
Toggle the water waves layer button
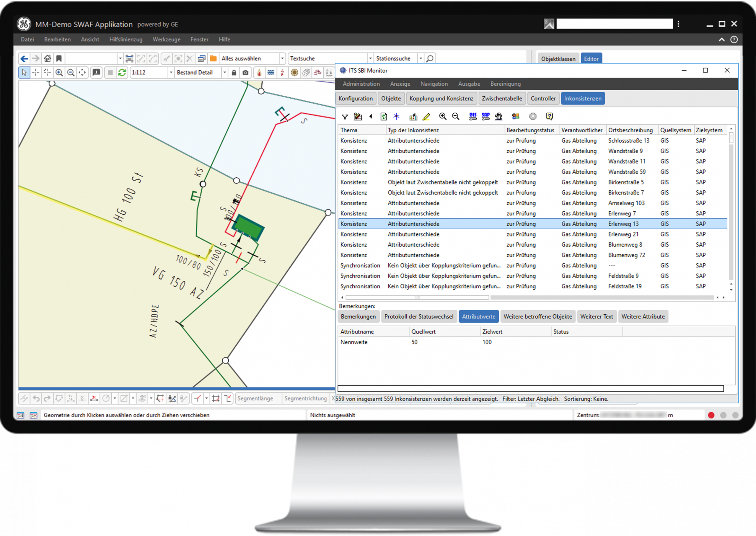(271, 73)
